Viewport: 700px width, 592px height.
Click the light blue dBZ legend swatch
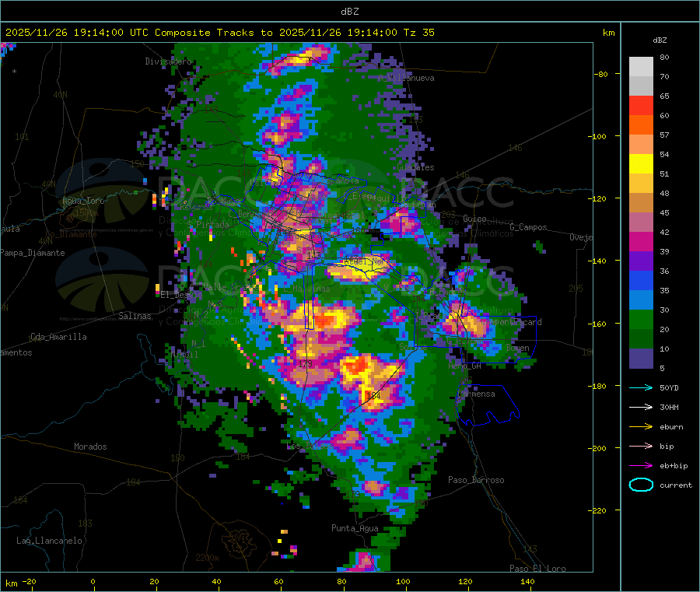click(641, 300)
